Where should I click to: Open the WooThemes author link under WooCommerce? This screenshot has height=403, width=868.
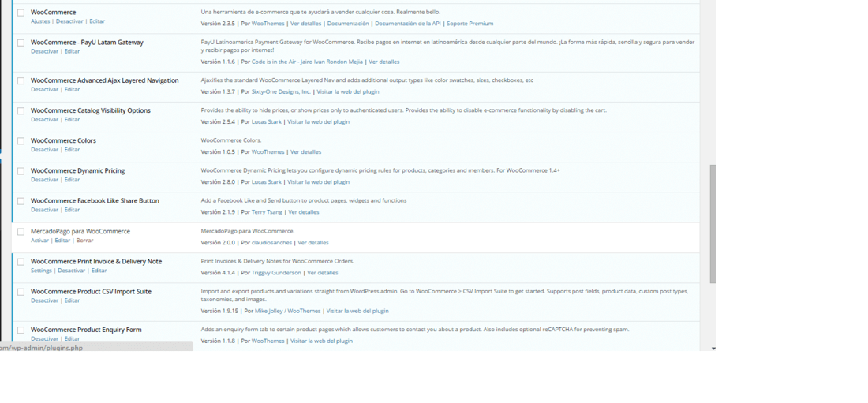click(268, 24)
